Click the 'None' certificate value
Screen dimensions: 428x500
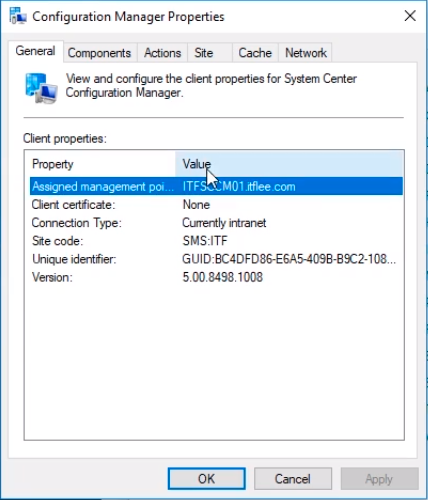tap(196, 205)
